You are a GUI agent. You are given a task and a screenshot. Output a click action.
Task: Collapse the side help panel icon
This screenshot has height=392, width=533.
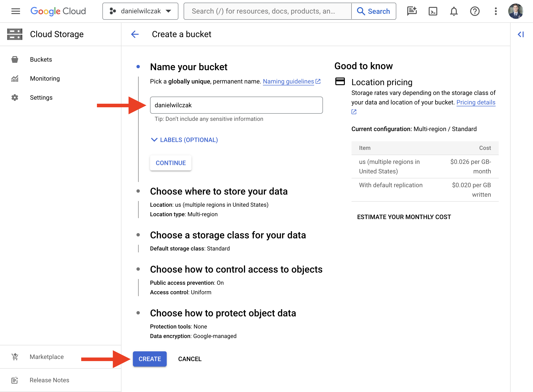(x=521, y=34)
